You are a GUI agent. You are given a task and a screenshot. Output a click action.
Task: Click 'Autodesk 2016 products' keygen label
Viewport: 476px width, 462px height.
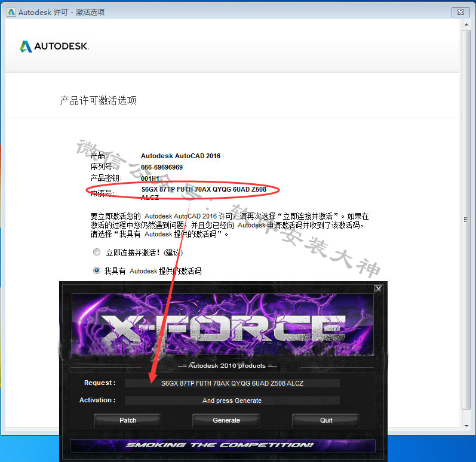click(x=228, y=365)
